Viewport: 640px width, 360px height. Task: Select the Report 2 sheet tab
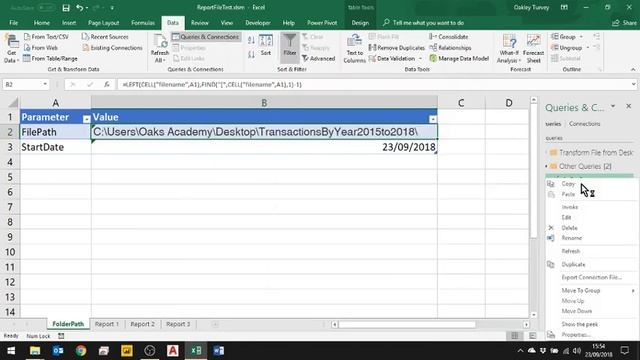click(142, 324)
